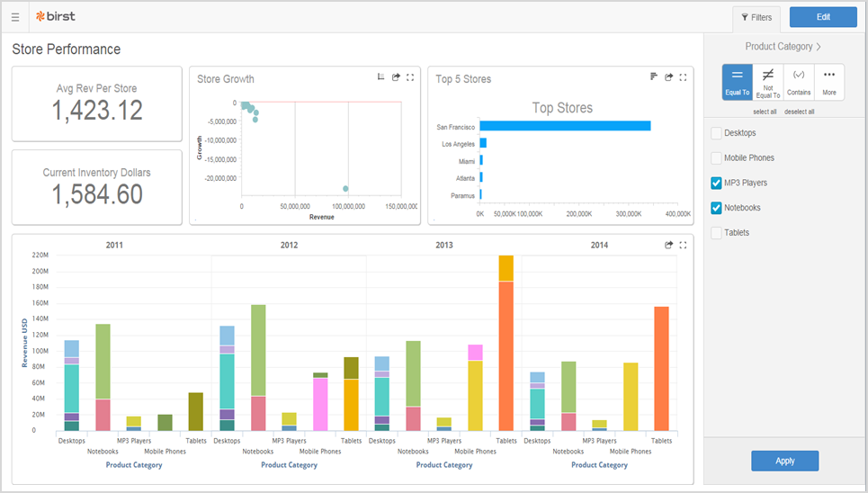This screenshot has height=493, width=868.
Task: Open the More filter operators option
Action: coord(828,82)
